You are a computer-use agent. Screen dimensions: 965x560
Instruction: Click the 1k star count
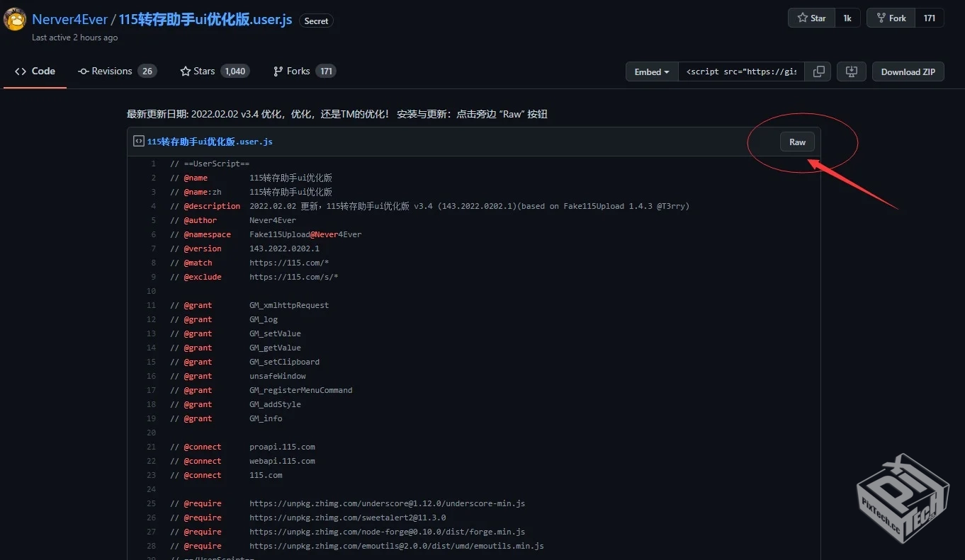click(847, 17)
